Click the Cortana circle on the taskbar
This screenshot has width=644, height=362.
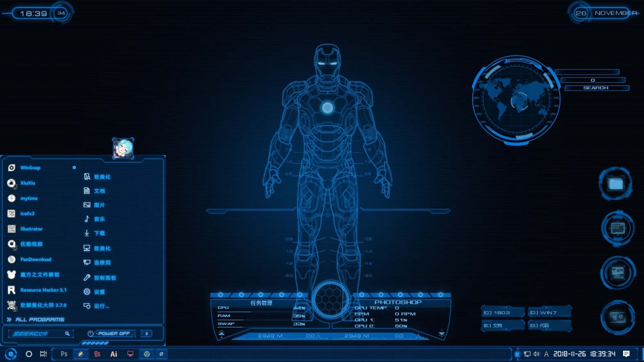29,354
